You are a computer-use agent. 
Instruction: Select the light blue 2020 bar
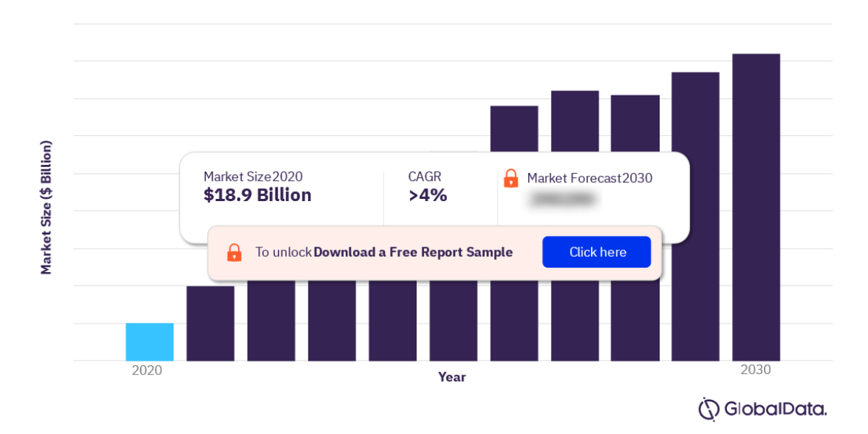pos(150,341)
